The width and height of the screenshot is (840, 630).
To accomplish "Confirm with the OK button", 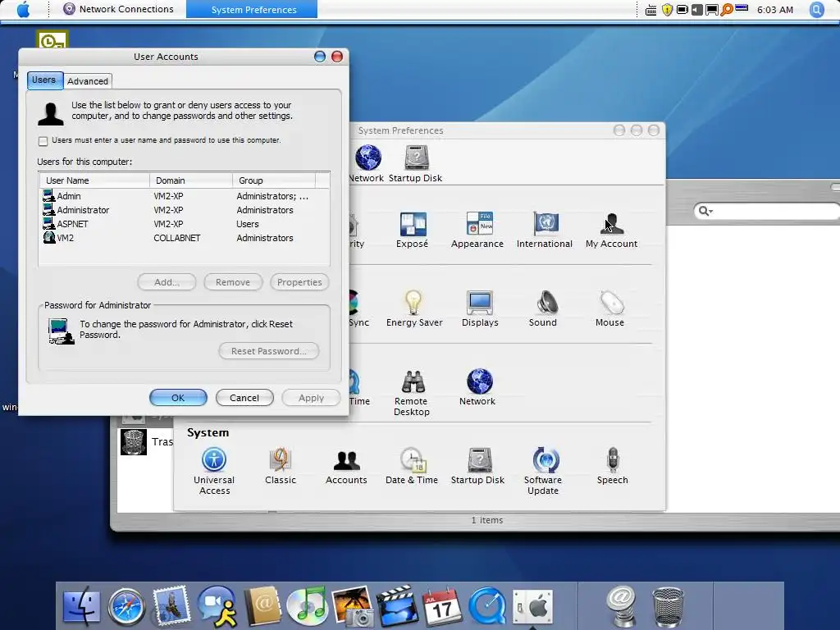I will (x=178, y=398).
